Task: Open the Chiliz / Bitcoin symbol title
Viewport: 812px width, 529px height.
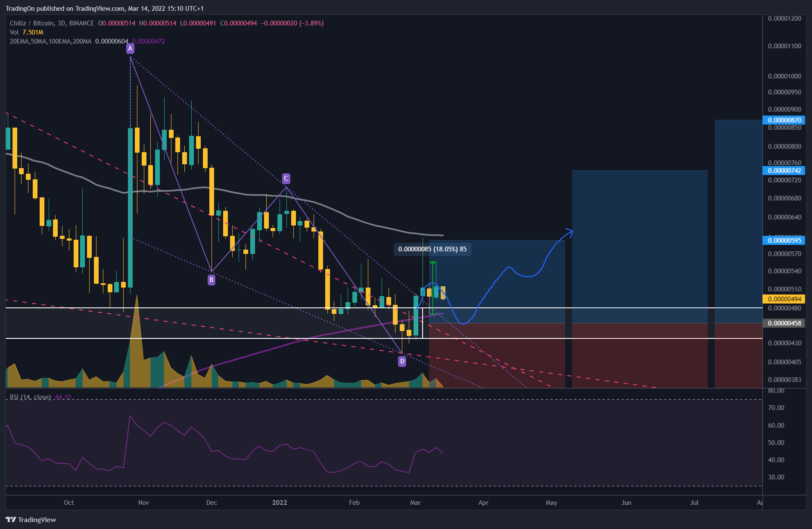Action: pos(52,23)
